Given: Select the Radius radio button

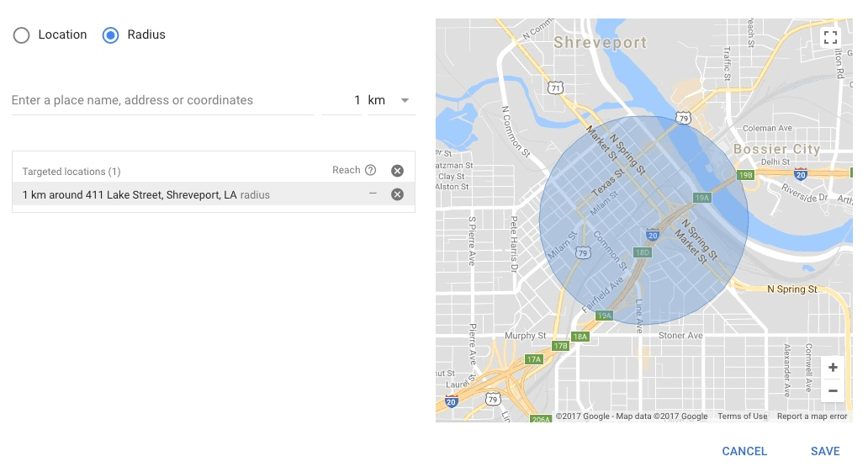Looking at the screenshot, I should pyautogui.click(x=110, y=35).
